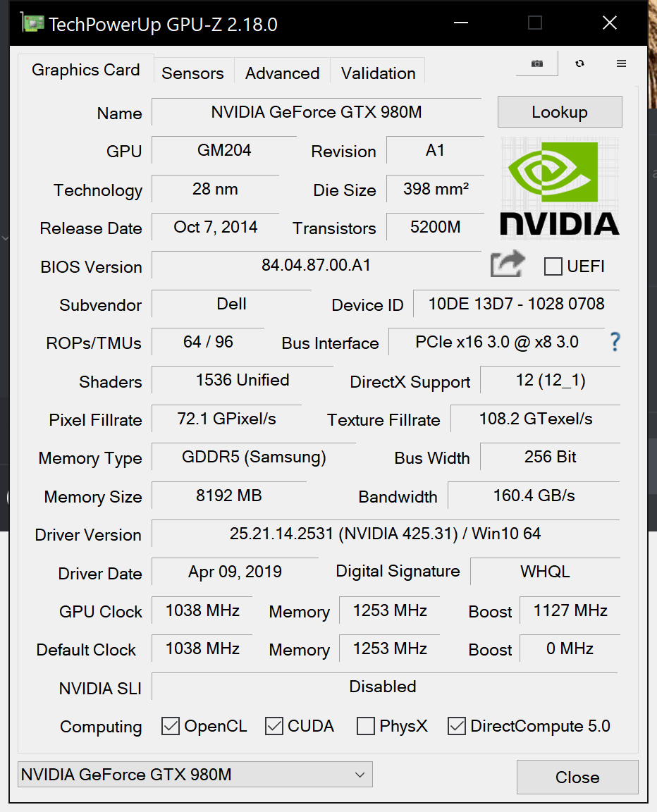Click the refresh icon in the toolbar

pyautogui.click(x=580, y=63)
